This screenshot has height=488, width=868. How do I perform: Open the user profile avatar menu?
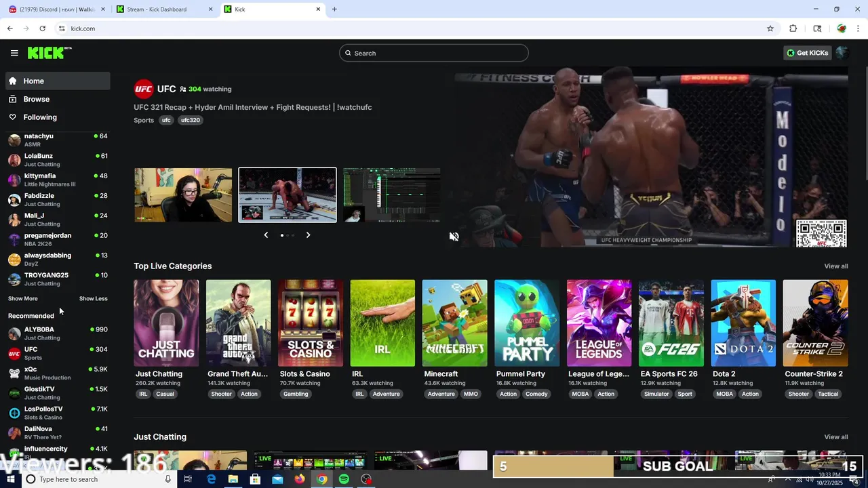842,53
